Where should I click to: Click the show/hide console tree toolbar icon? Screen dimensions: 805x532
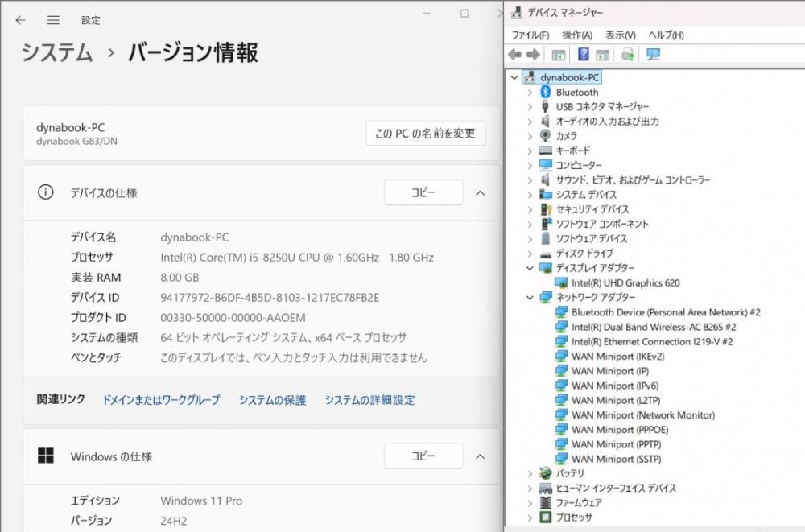pos(558,55)
